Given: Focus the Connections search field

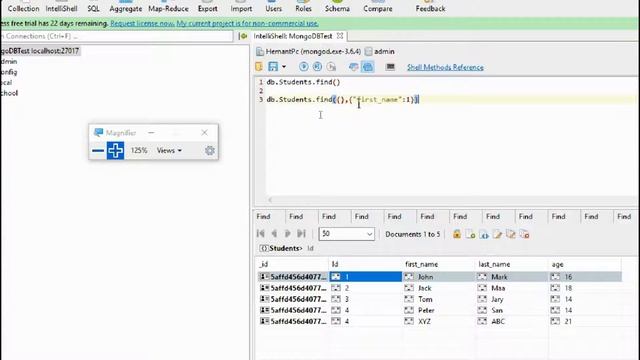Looking at the screenshot, I should click(117, 36).
